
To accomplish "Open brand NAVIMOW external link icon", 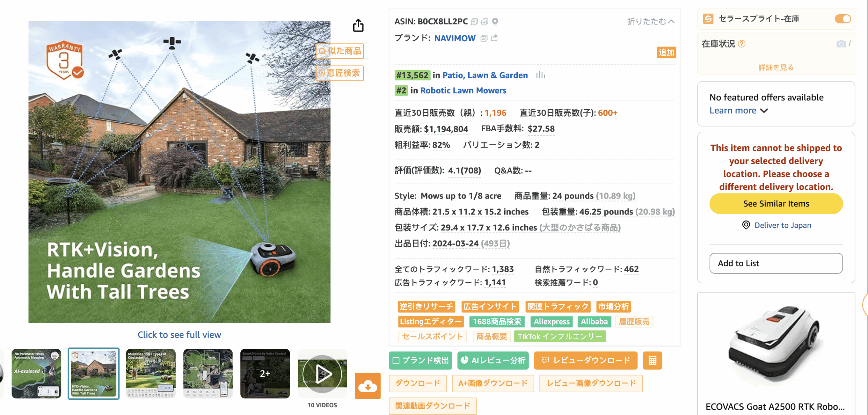I will point(495,38).
